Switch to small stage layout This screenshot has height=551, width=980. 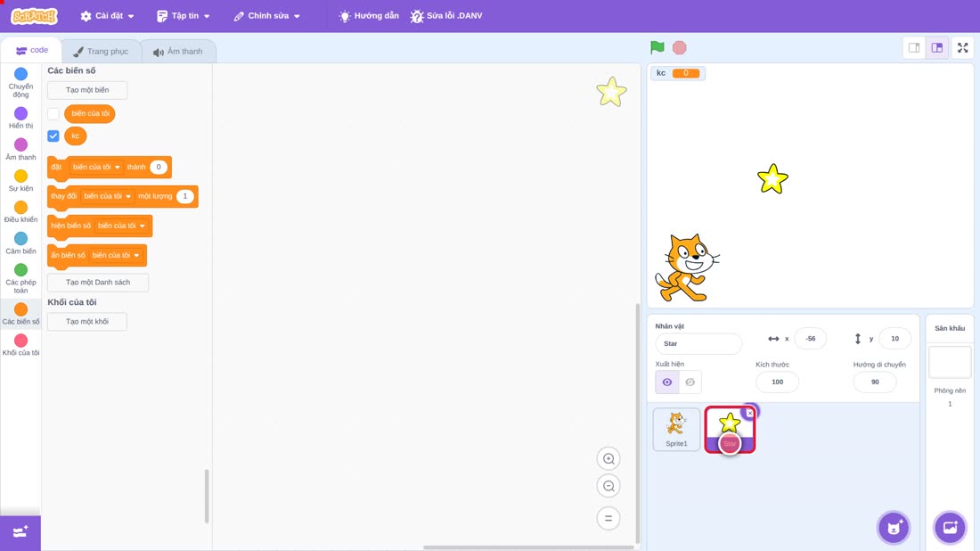click(914, 47)
